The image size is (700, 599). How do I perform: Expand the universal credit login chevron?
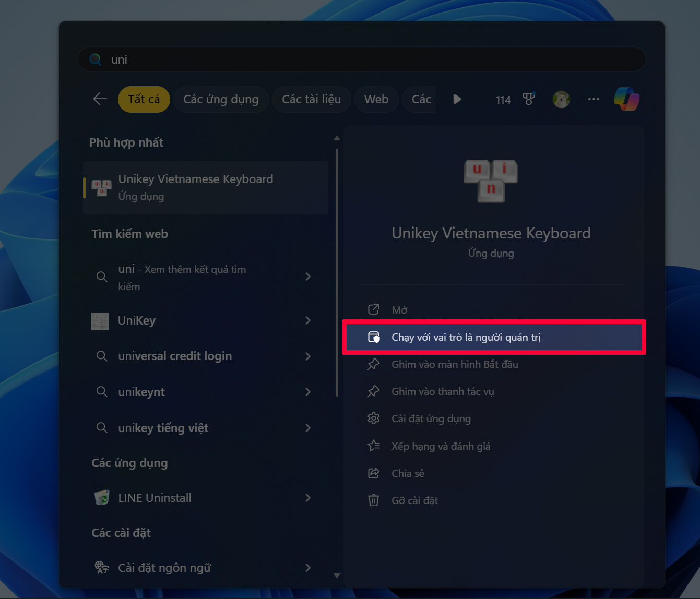pos(308,356)
